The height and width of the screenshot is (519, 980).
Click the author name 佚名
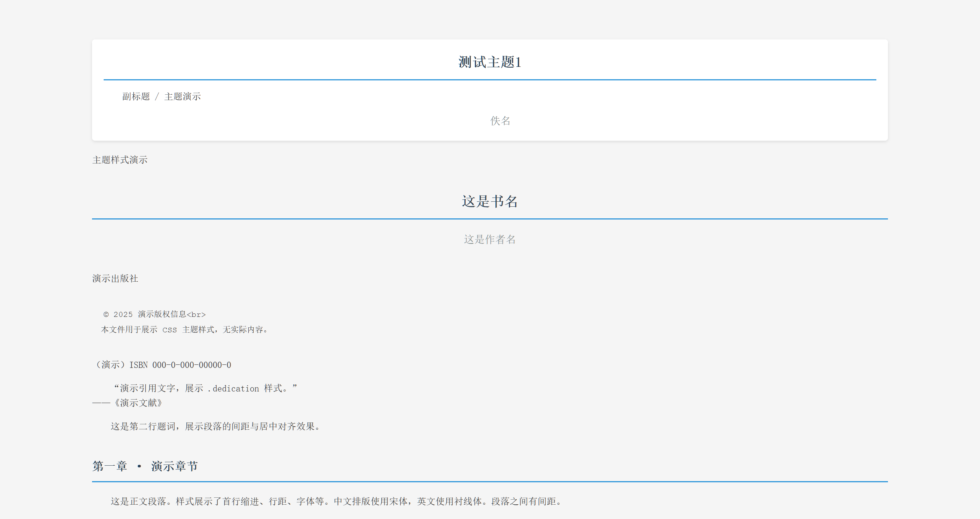point(500,121)
